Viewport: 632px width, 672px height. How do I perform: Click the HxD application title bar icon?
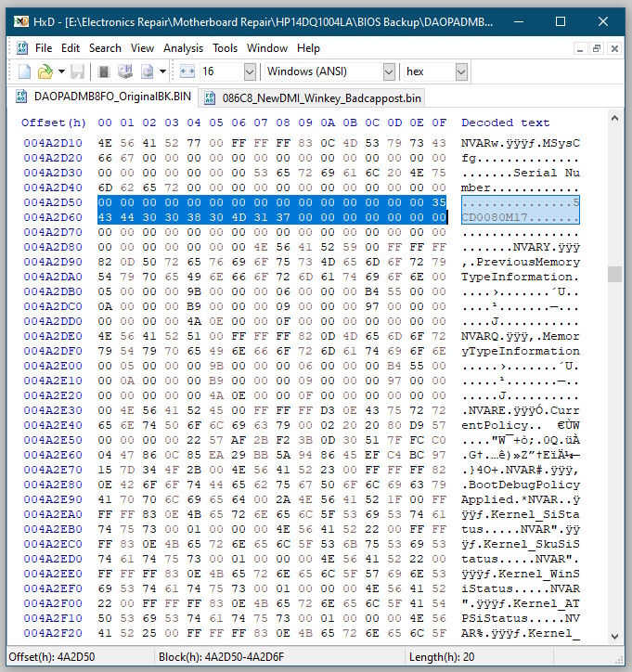(21, 21)
